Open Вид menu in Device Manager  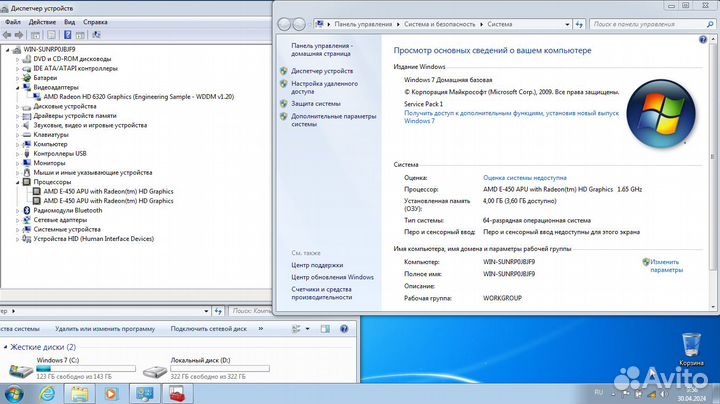[69, 22]
